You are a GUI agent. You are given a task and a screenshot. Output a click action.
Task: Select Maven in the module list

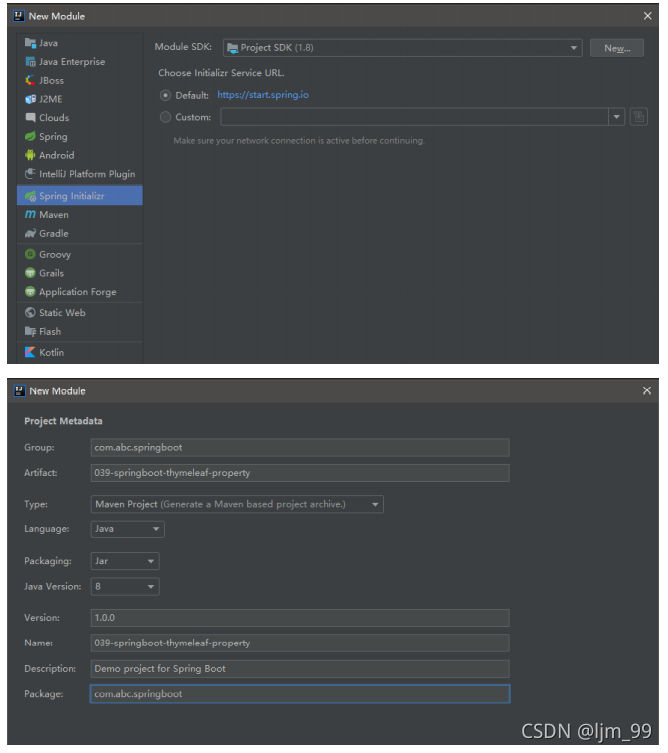[x=80, y=215]
